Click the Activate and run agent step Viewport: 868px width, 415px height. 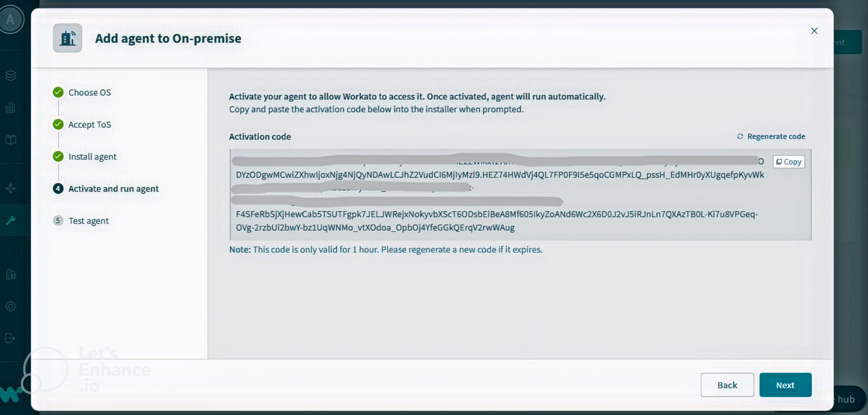coord(113,188)
